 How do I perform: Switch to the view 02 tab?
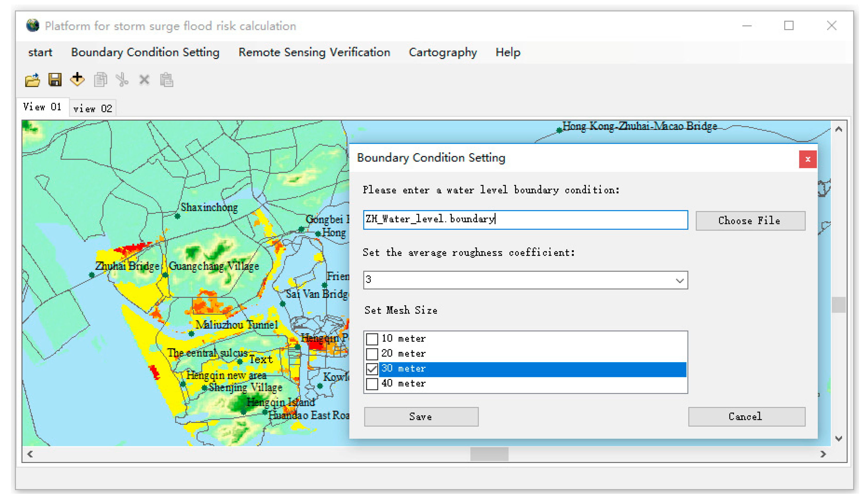(93, 109)
